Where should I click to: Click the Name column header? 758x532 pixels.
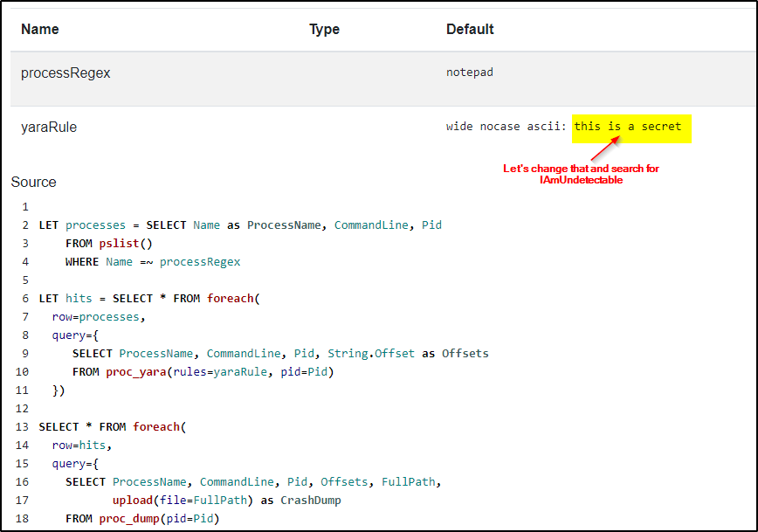40,29
